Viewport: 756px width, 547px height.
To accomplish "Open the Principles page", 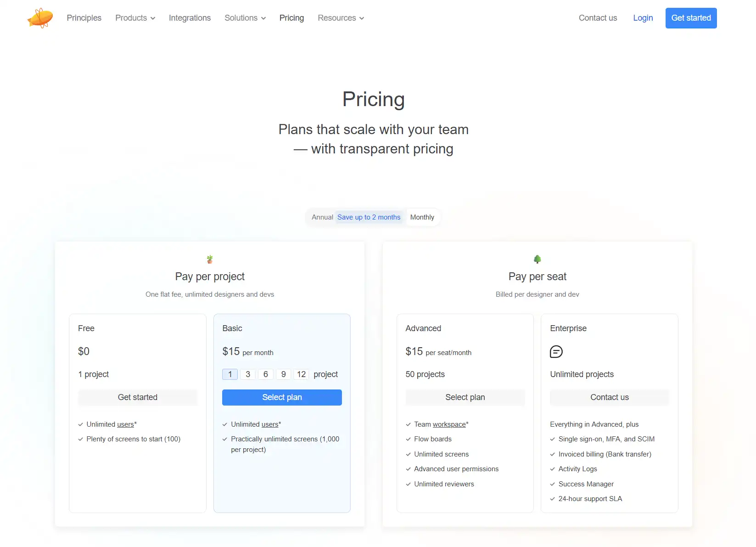I will click(84, 18).
